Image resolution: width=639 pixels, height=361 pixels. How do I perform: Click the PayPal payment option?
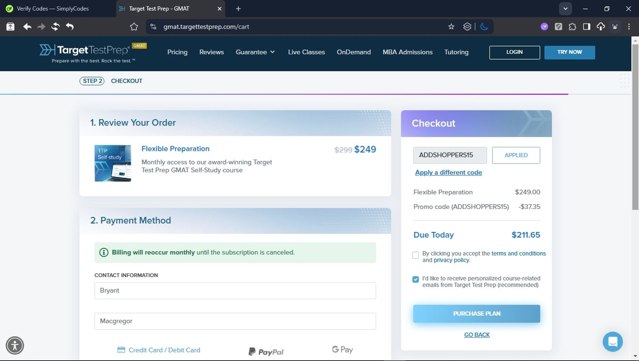pos(266,352)
